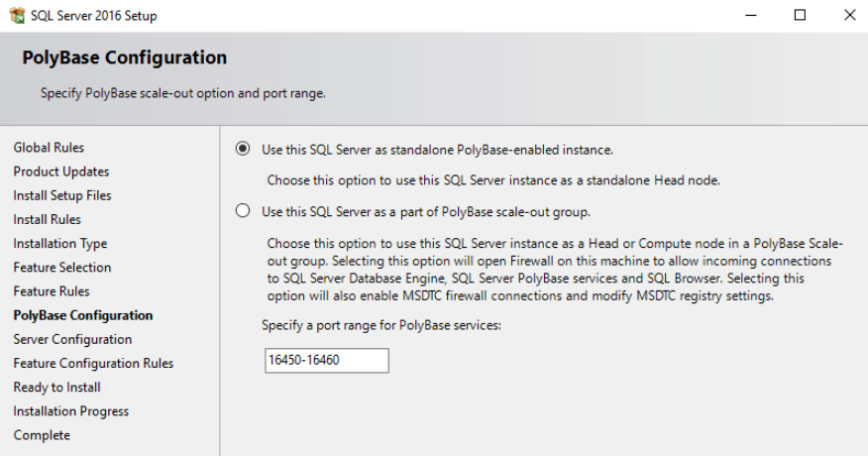The image size is (868, 456).
Task: Open Server Configuration step
Action: point(72,339)
